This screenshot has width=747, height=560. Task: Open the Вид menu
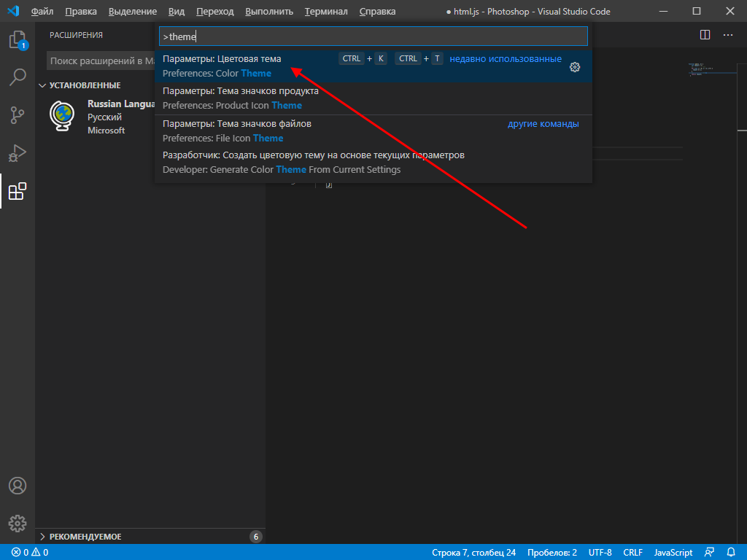point(177,11)
